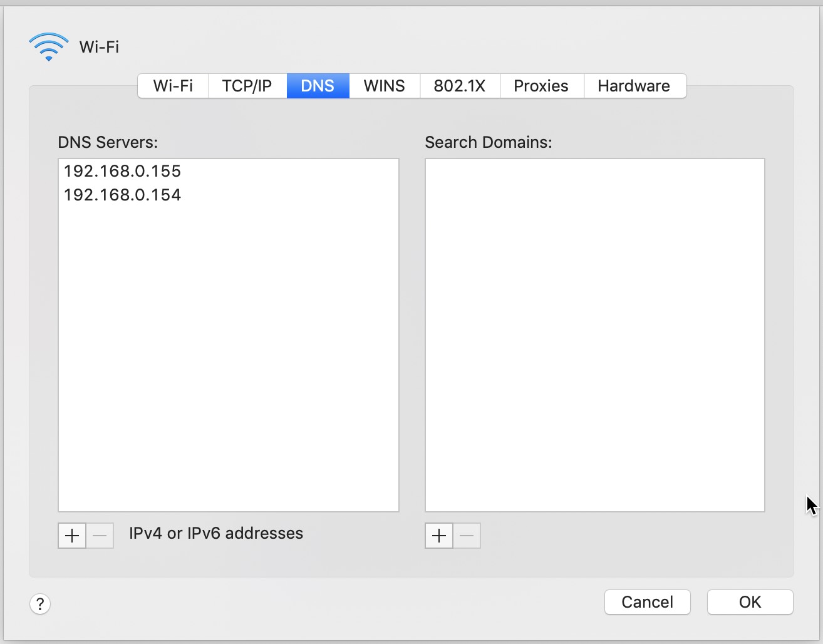The height and width of the screenshot is (644, 823).
Task: Confirm settings with the OK button
Action: pos(750,602)
